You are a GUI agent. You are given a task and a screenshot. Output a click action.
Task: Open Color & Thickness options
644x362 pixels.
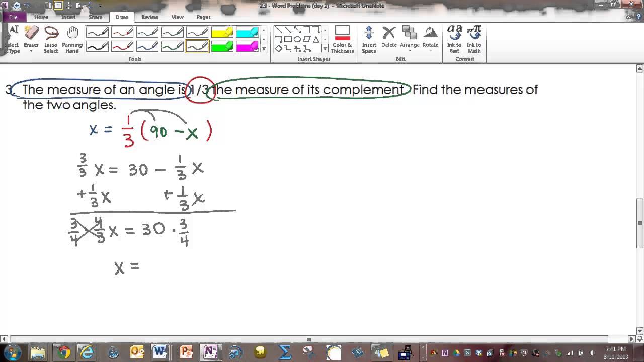(342, 39)
